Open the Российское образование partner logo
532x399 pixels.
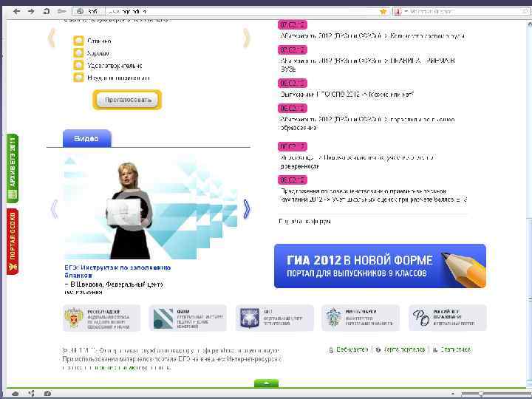tap(448, 318)
